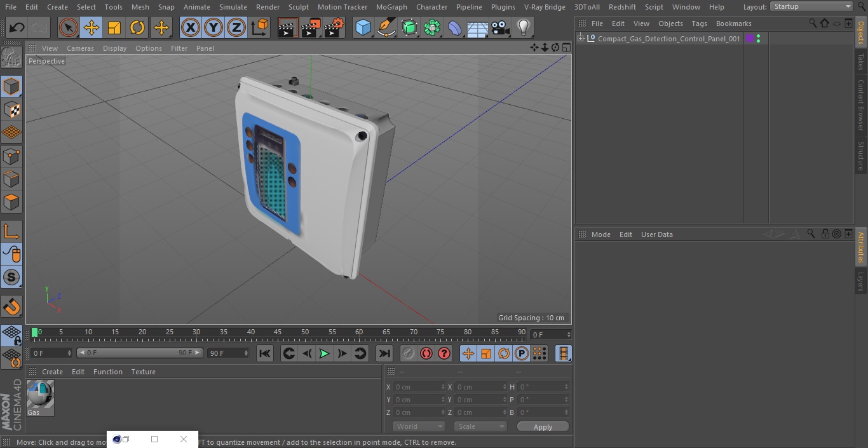Select the Live Selection tool
The image size is (868, 448).
pos(69,27)
